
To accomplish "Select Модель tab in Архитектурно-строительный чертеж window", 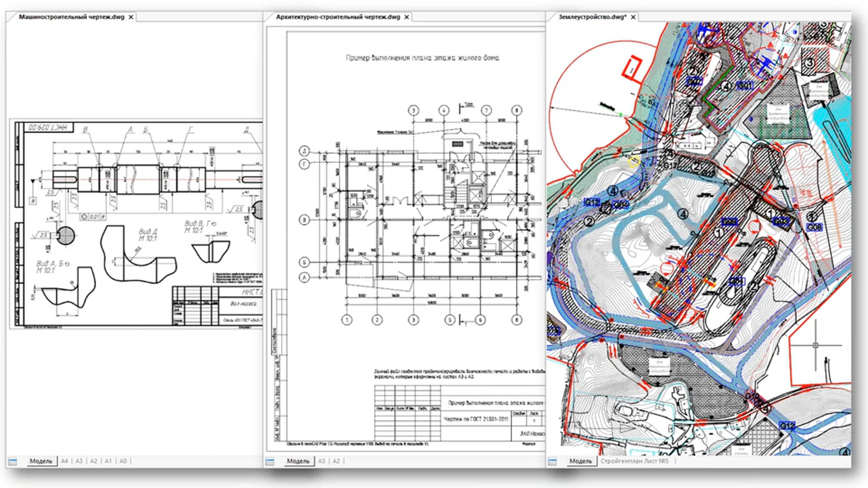I will pyautogui.click(x=298, y=461).
